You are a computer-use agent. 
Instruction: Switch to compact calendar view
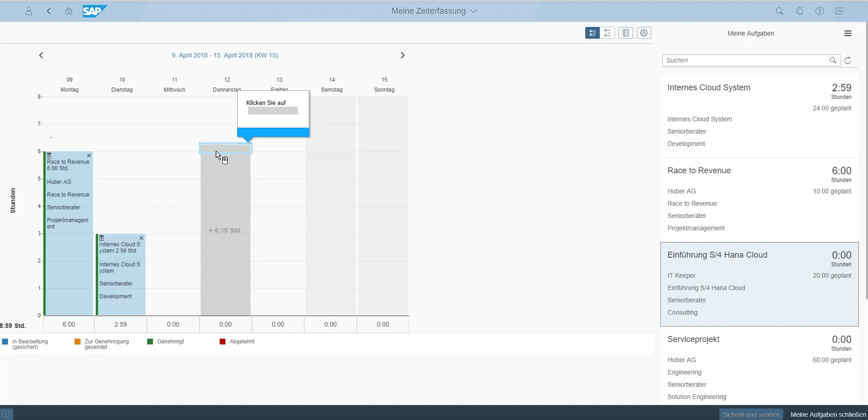coord(593,33)
